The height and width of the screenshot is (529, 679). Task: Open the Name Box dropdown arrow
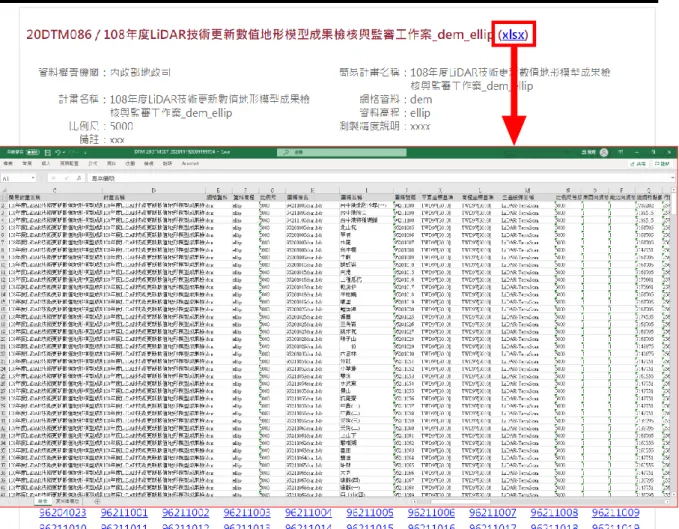tap(33, 178)
